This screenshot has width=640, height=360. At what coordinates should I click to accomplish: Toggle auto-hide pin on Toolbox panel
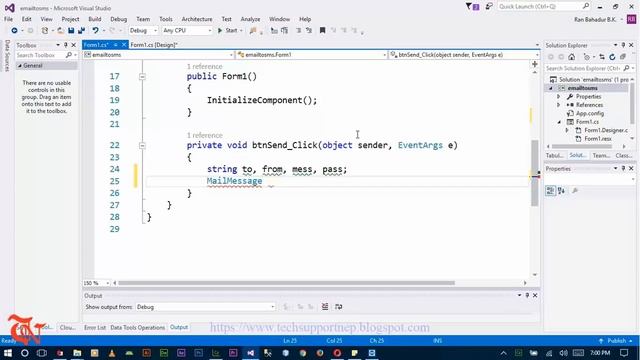[x=66, y=45]
